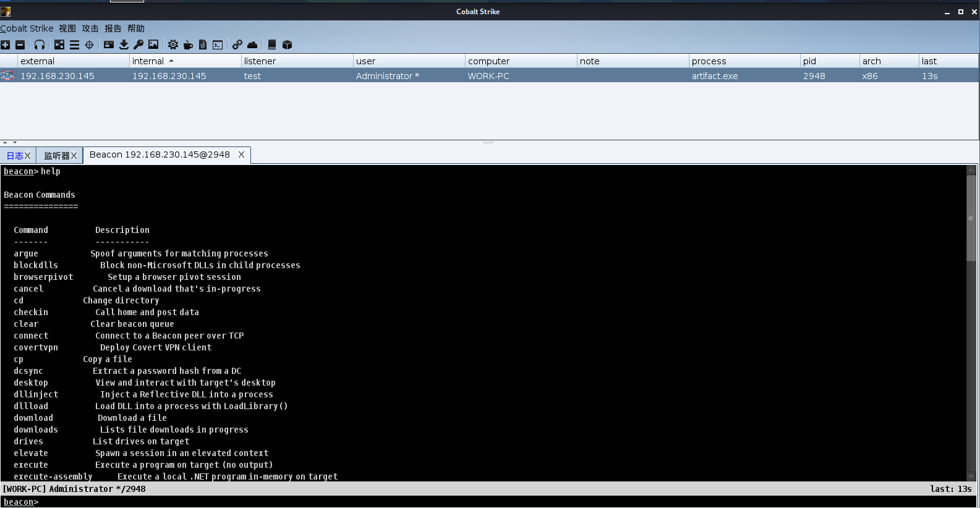Click the coffee cup Java applet icon
Screen dimensions: 980x508
tap(188, 44)
